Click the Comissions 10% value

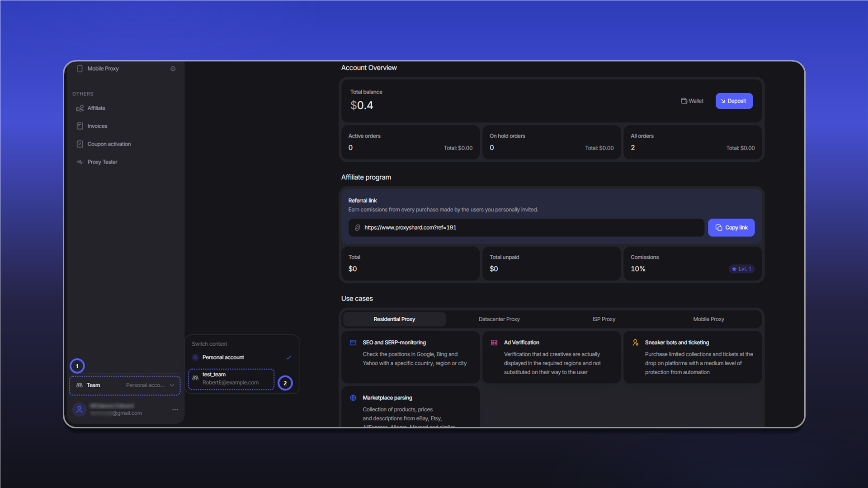[638, 269]
